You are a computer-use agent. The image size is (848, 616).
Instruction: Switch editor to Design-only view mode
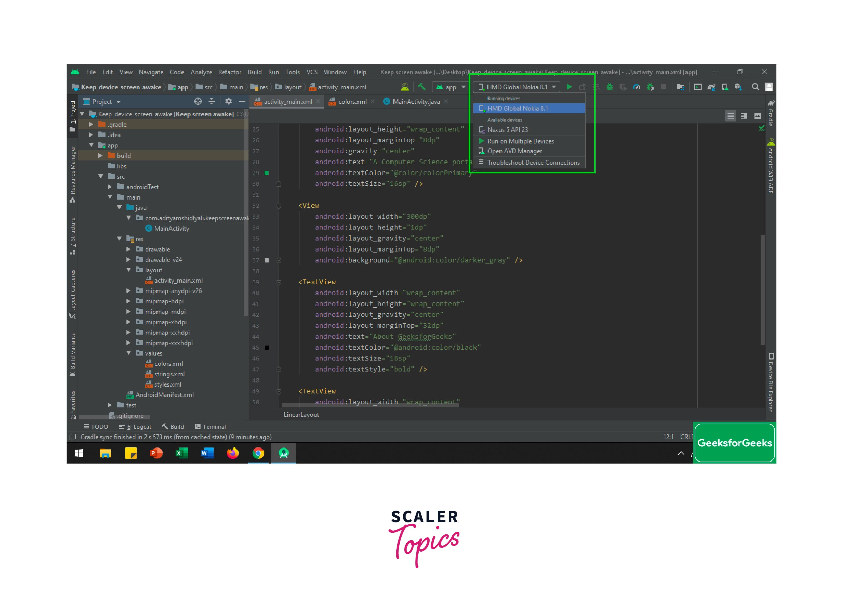click(x=757, y=116)
